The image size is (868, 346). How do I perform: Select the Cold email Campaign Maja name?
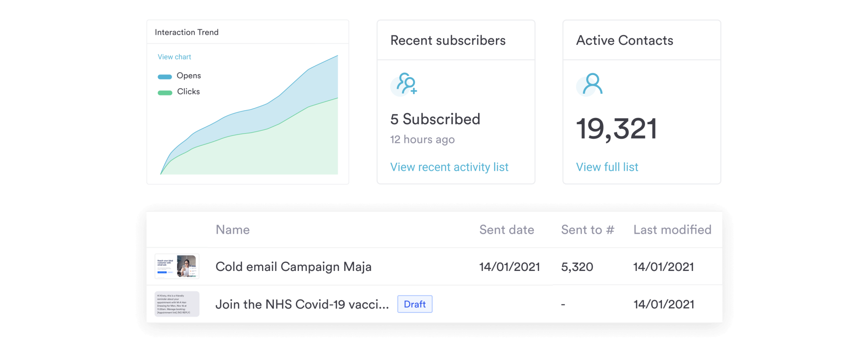pyautogui.click(x=293, y=267)
